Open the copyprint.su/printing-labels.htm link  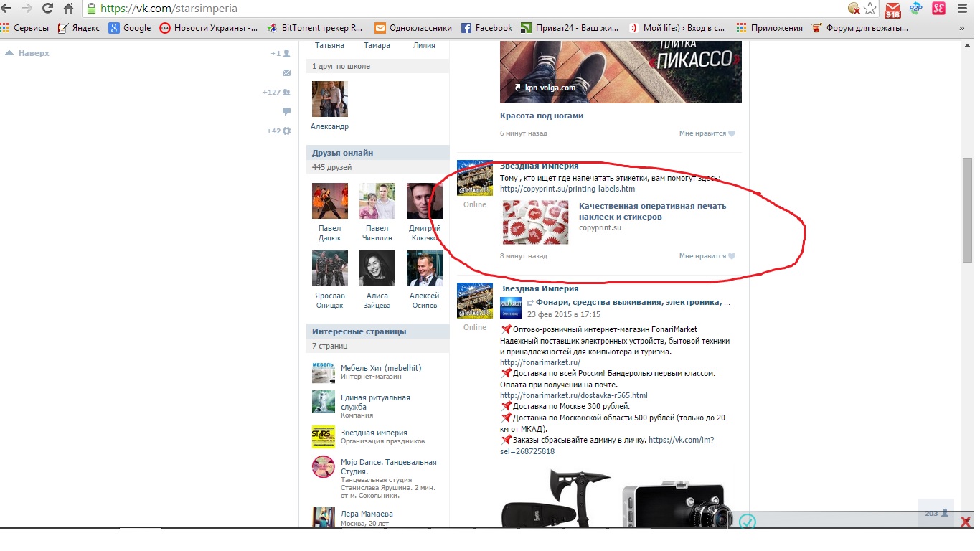click(x=567, y=189)
